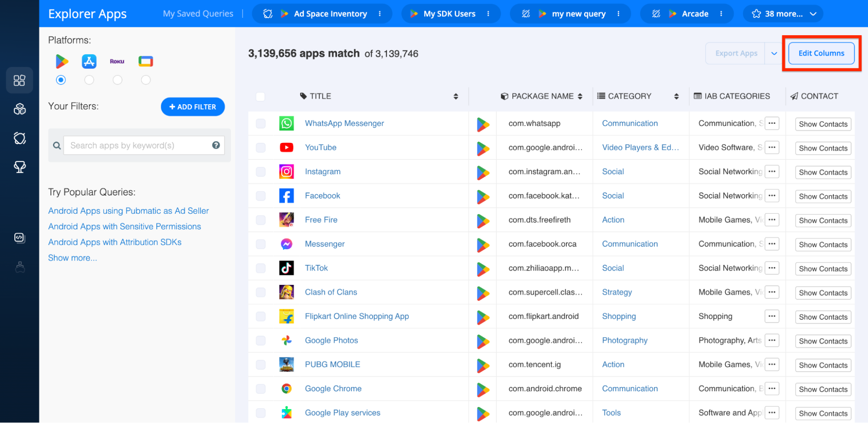Expand IAB categories ellipsis for Free Fire row

click(772, 220)
